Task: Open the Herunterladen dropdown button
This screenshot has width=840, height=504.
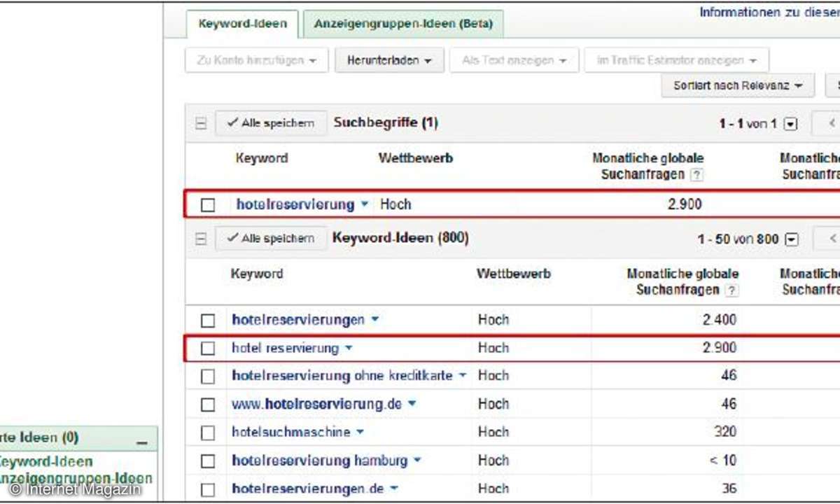Action: [x=388, y=60]
